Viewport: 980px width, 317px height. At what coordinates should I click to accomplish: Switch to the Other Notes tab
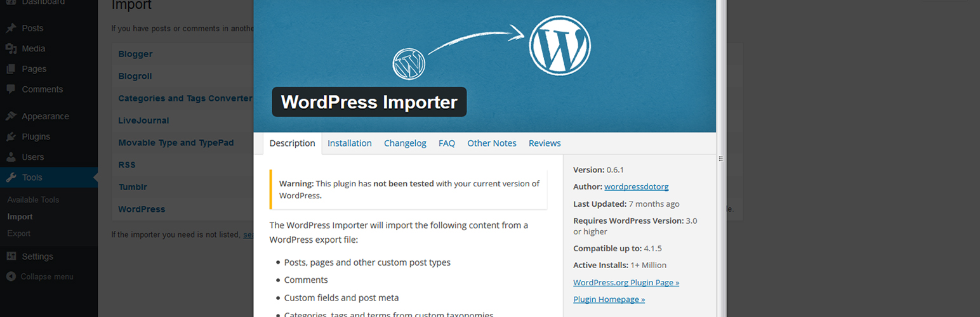click(x=492, y=143)
